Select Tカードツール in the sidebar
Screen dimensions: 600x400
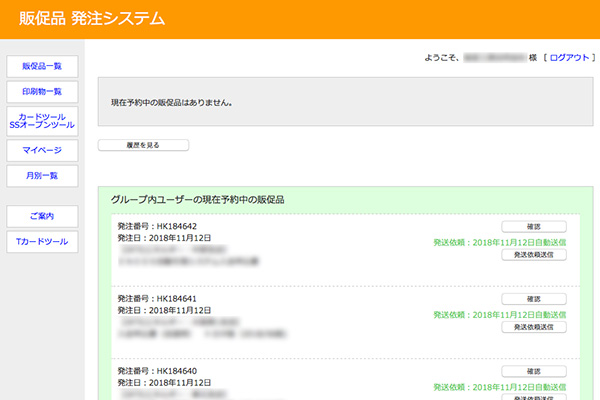point(42,242)
